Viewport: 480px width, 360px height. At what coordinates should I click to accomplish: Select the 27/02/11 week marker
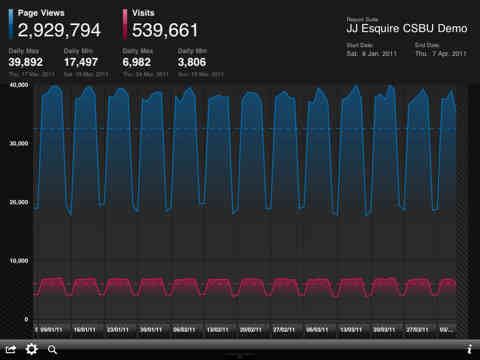point(284,330)
